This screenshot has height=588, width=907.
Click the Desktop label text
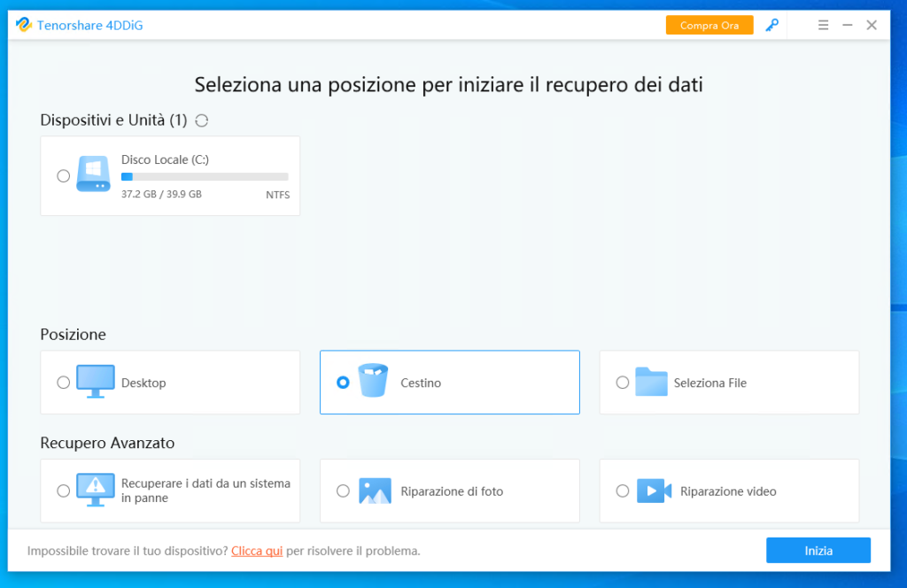143,383
